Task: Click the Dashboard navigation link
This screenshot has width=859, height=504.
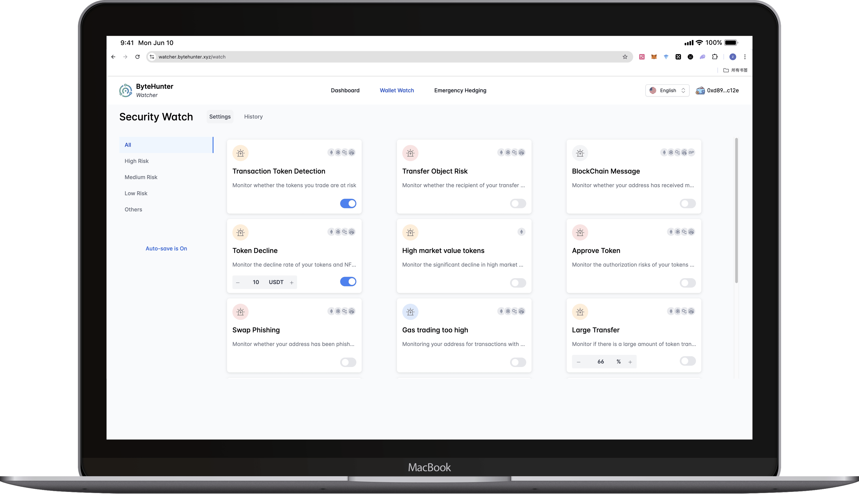Action: pyautogui.click(x=345, y=90)
